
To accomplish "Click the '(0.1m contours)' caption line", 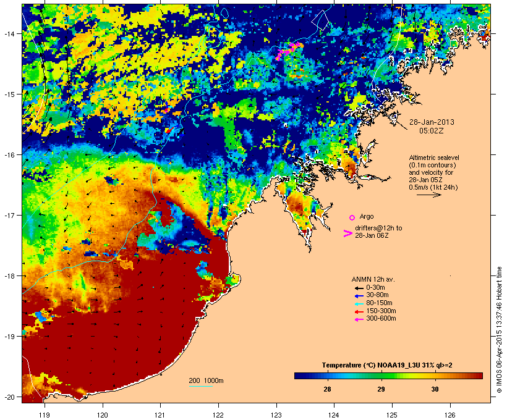I will pyautogui.click(x=432, y=165).
